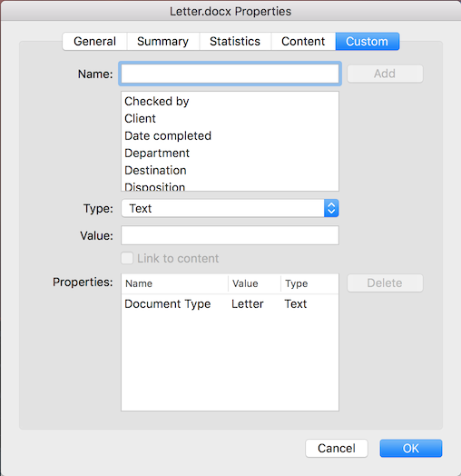Choose 'Destination' from the name list
Screen dimensions: 461x476
pos(230,170)
